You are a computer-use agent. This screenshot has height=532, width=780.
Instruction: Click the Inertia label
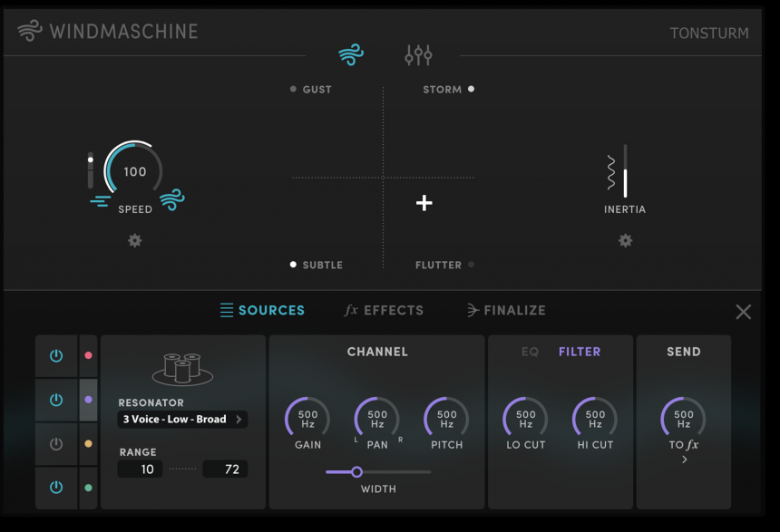625,209
